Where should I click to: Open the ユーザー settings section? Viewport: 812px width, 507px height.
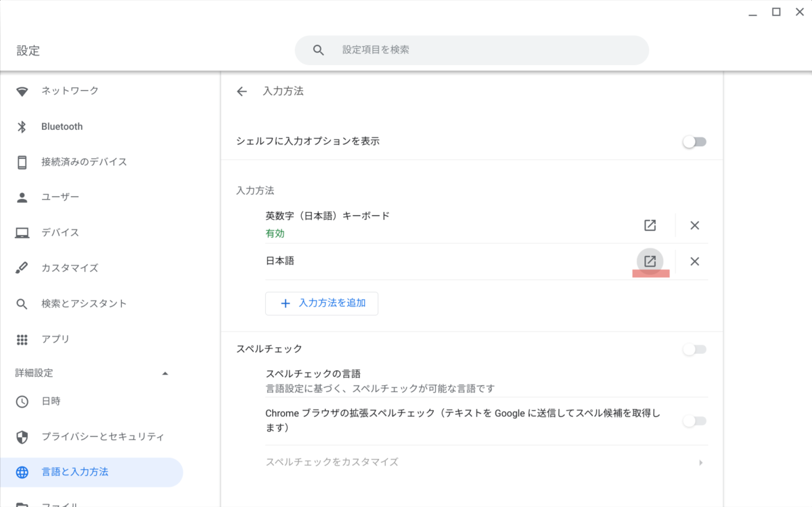pyautogui.click(x=60, y=197)
